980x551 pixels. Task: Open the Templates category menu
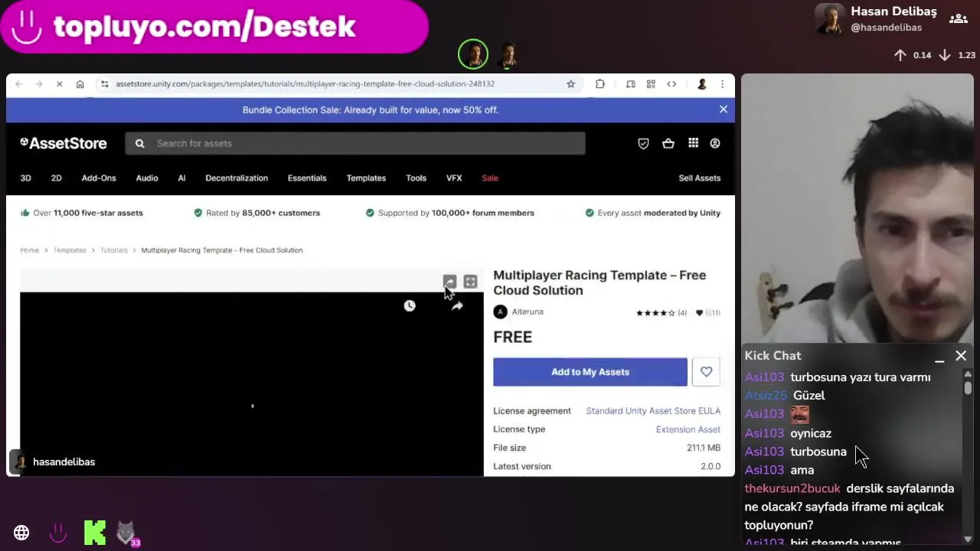[x=366, y=178]
